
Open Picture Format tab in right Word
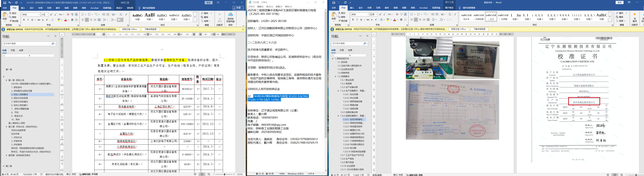point(449,8)
